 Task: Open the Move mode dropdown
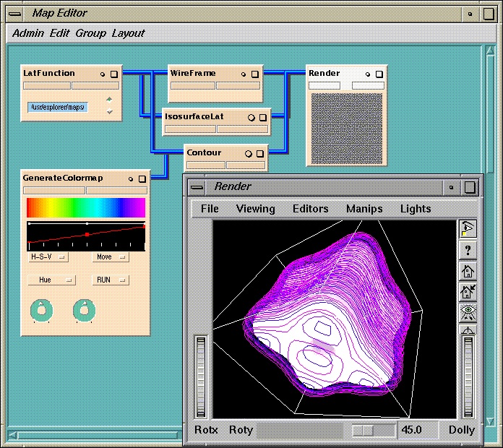111,257
